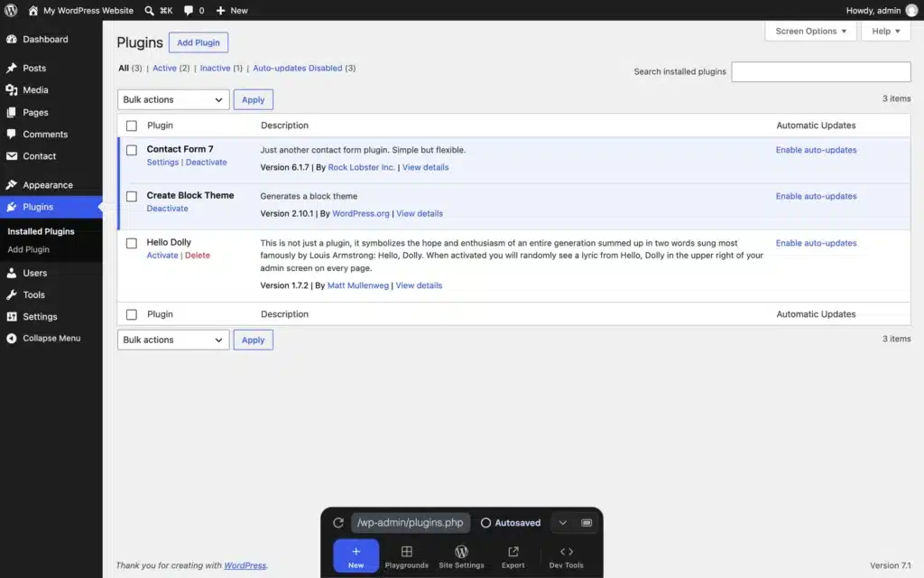
Task: Open Rock Lobster Inc. author link
Action: [361, 167]
